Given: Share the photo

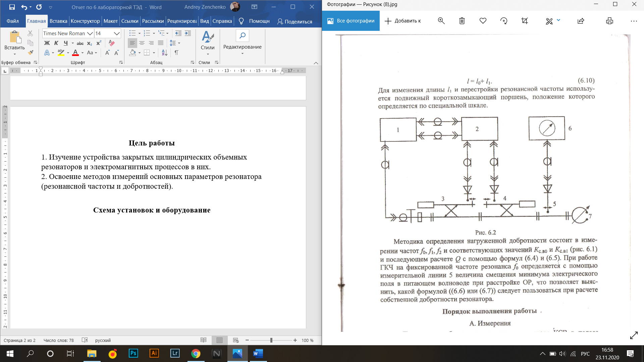Looking at the screenshot, I should (x=581, y=21).
